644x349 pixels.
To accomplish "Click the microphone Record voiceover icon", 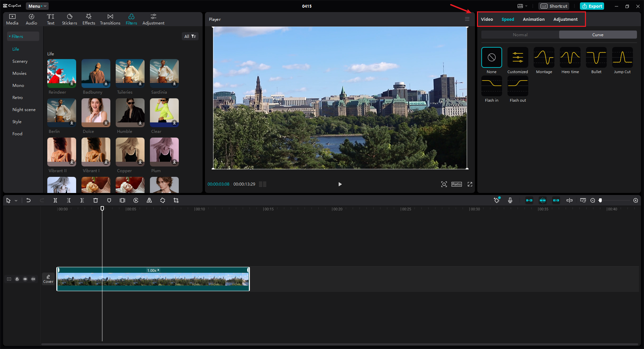I will [x=510, y=200].
